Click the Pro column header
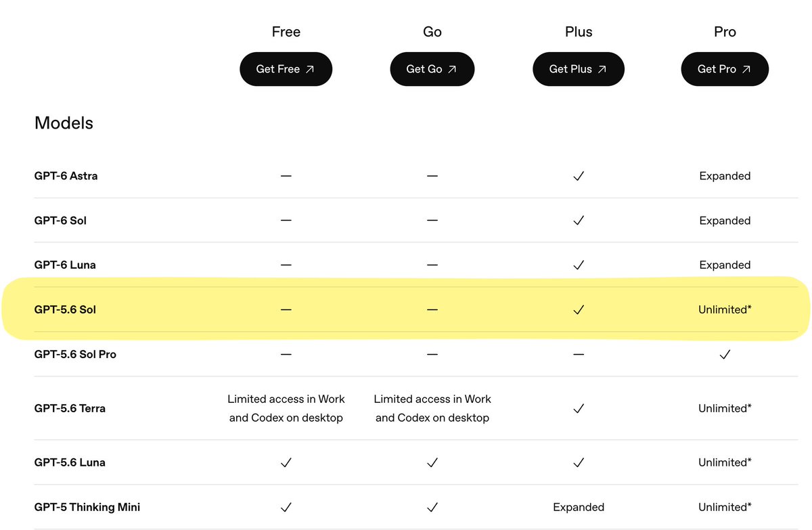 pyautogui.click(x=725, y=32)
